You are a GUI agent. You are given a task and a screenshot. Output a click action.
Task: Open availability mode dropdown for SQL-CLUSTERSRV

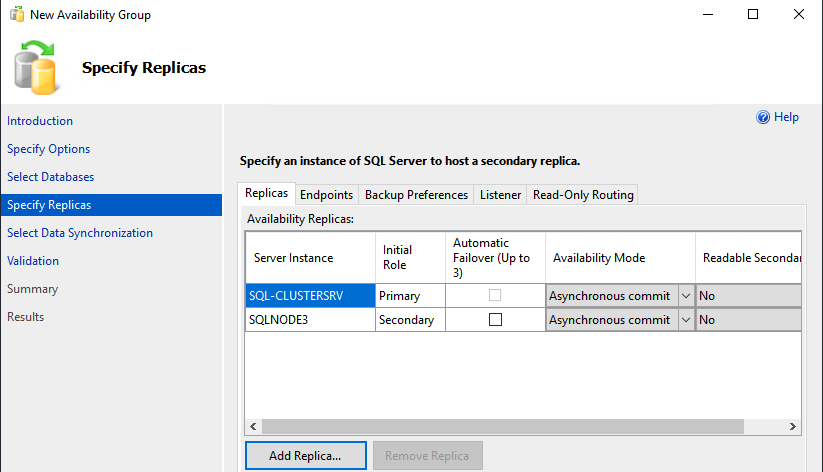pos(685,296)
